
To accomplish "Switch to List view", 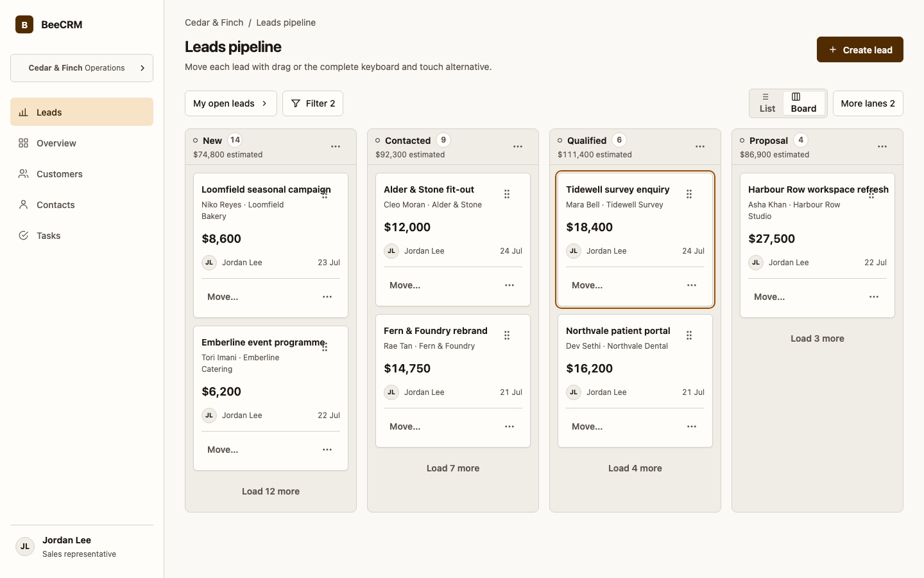I will pos(767,103).
